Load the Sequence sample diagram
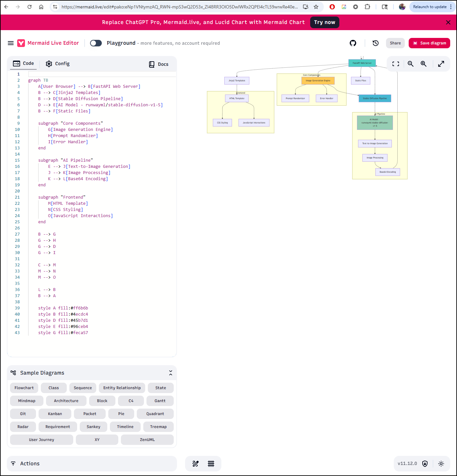Screen dimensions: 457x476 (83, 388)
